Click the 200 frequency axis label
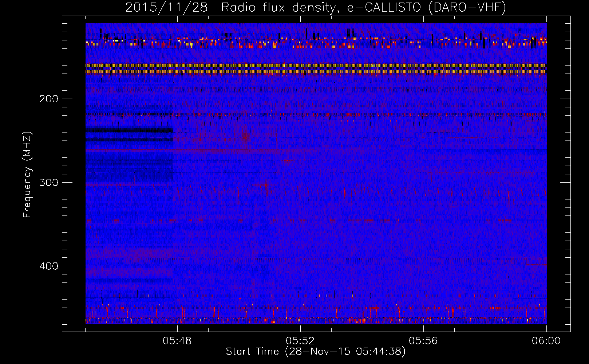 click(x=48, y=99)
